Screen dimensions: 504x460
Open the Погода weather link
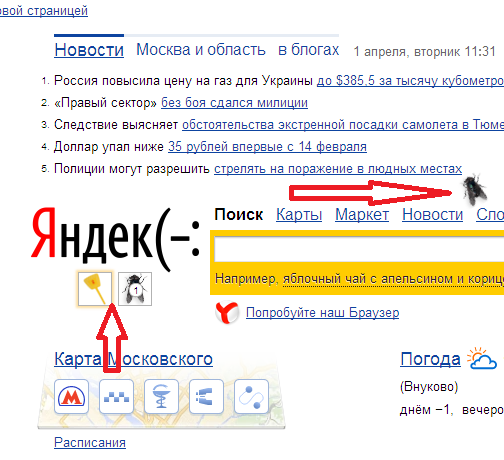pyautogui.click(x=430, y=359)
